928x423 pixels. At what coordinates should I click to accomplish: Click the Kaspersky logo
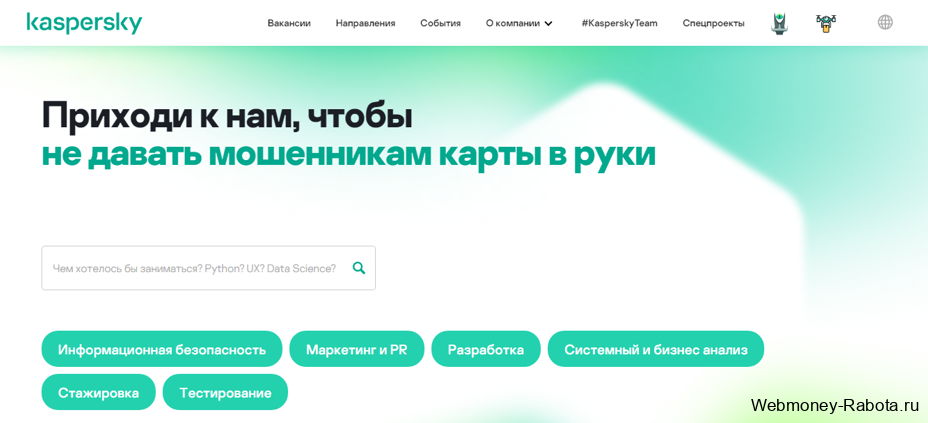point(84,23)
